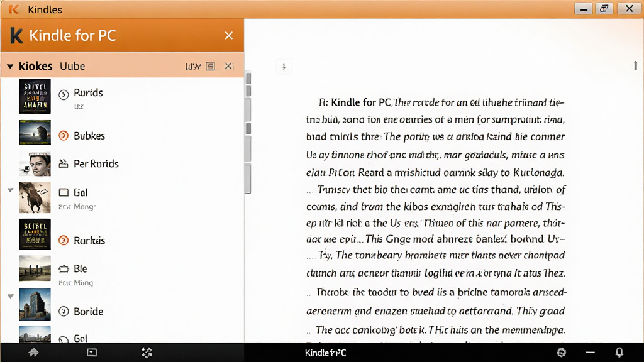Dismiss the kiokes header with its X
Image resolution: width=644 pixels, height=362 pixels.
pyautogui.click(x=228, y=66)
